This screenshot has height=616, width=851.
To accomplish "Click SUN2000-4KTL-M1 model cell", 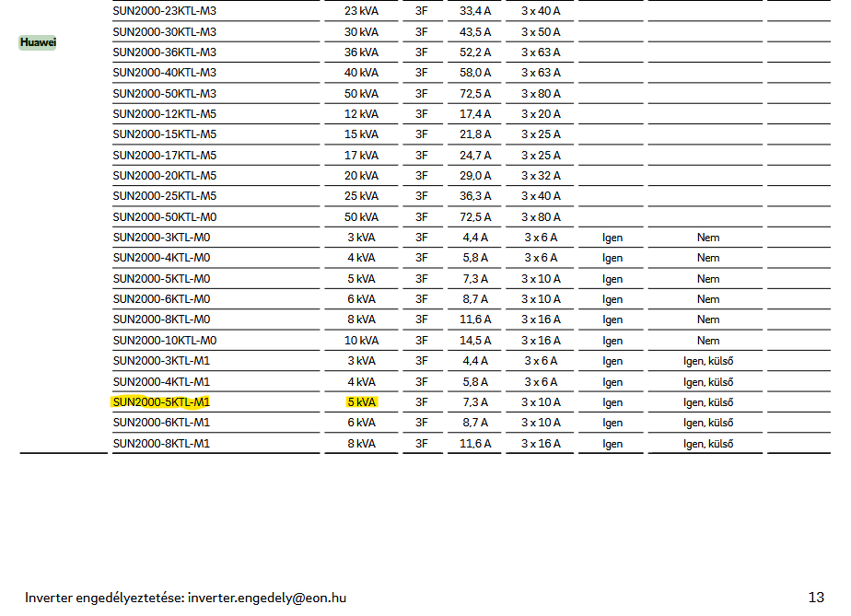I will (x=161, y=381).
